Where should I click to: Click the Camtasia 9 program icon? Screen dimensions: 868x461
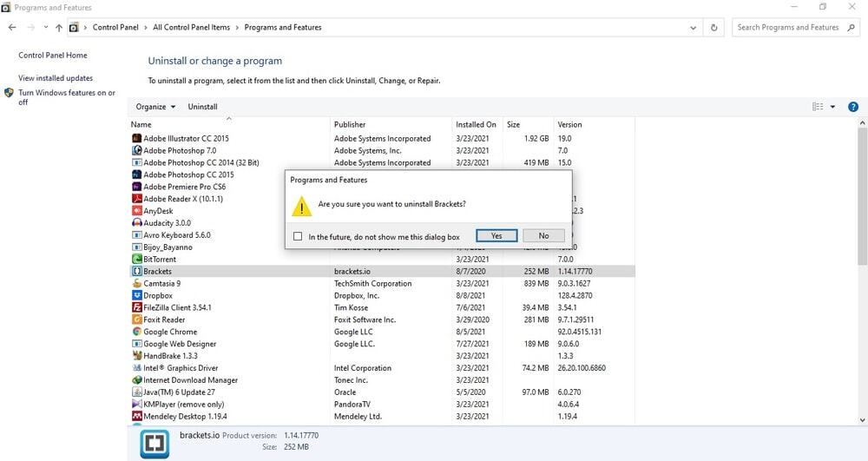(137, 283)
